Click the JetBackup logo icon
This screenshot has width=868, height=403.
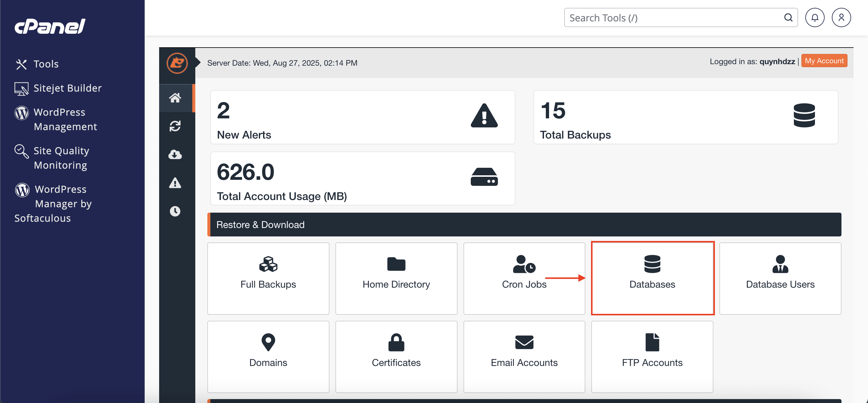177,63
